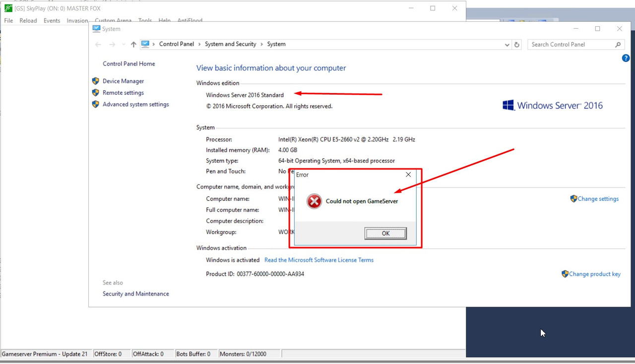Go up one level with Up arrow
The image size is (635, 364).
pos(133,44)
